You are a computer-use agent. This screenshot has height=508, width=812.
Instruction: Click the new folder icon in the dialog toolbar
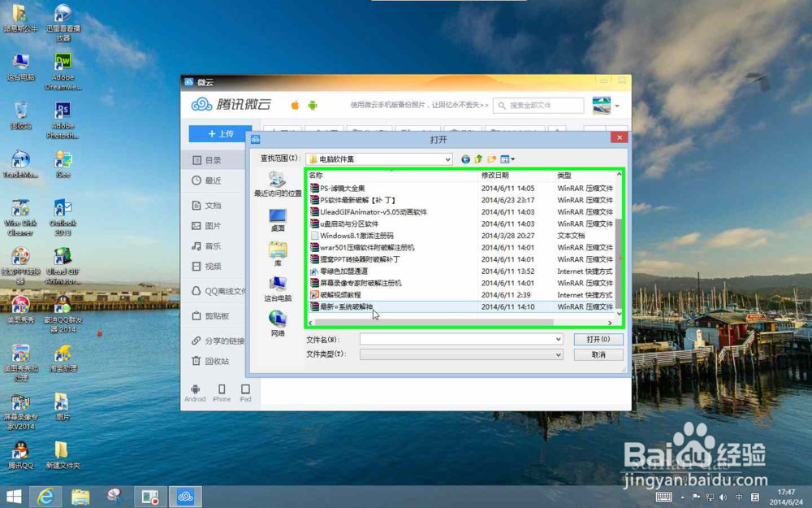click(x=490, y=159)
